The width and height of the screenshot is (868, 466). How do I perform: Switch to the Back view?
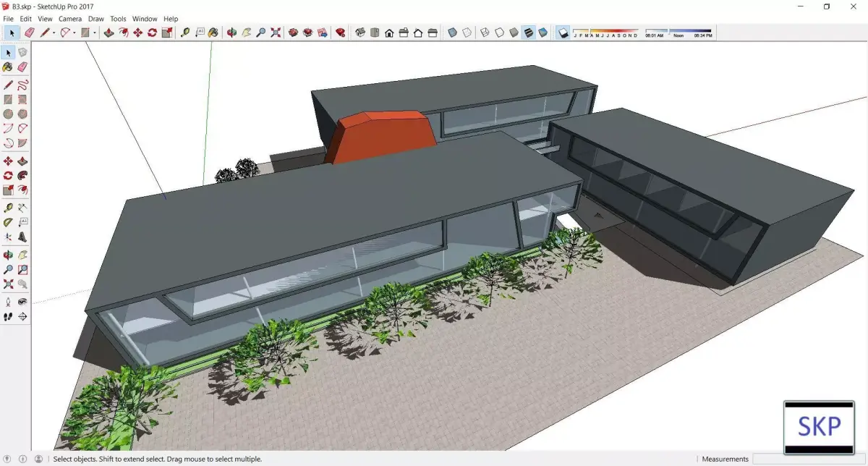pyautogui.click(x=418, y=33)
